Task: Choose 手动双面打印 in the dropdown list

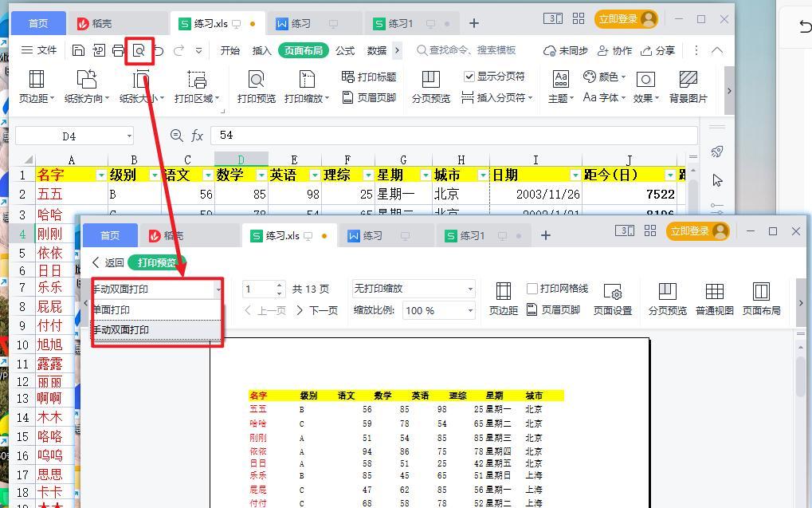Action: coord(156,329)
